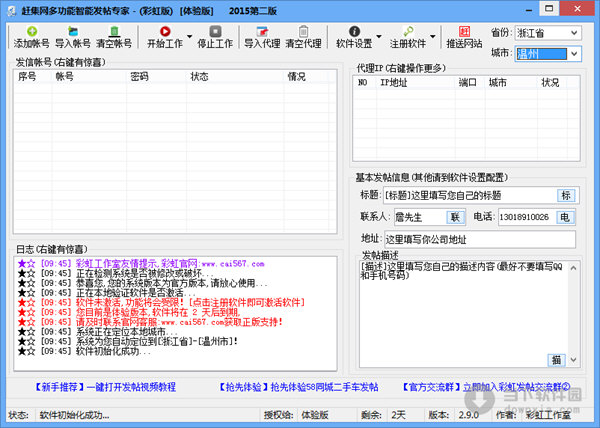Click the 联 button beside contact field
600x428 pixels.
(x=455, y=217)
